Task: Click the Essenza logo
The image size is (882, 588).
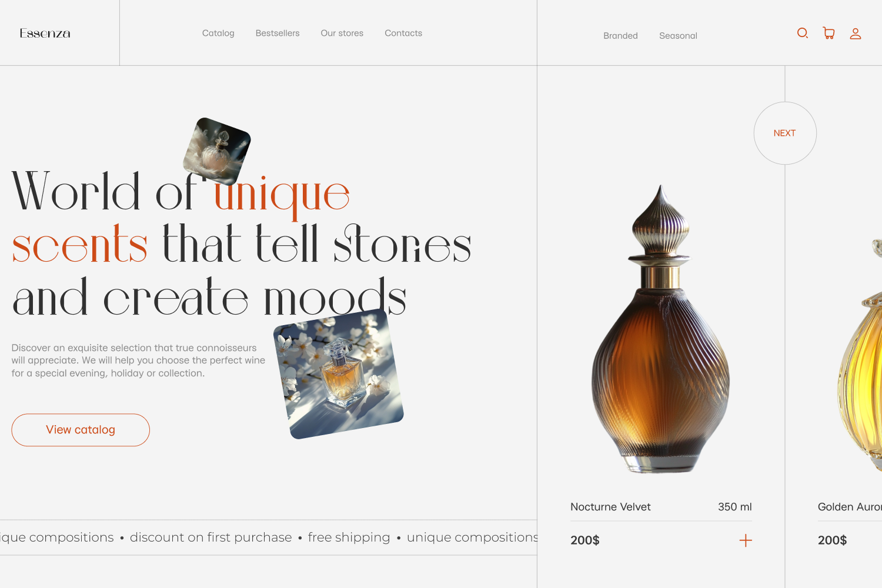Action: [45, 34]
